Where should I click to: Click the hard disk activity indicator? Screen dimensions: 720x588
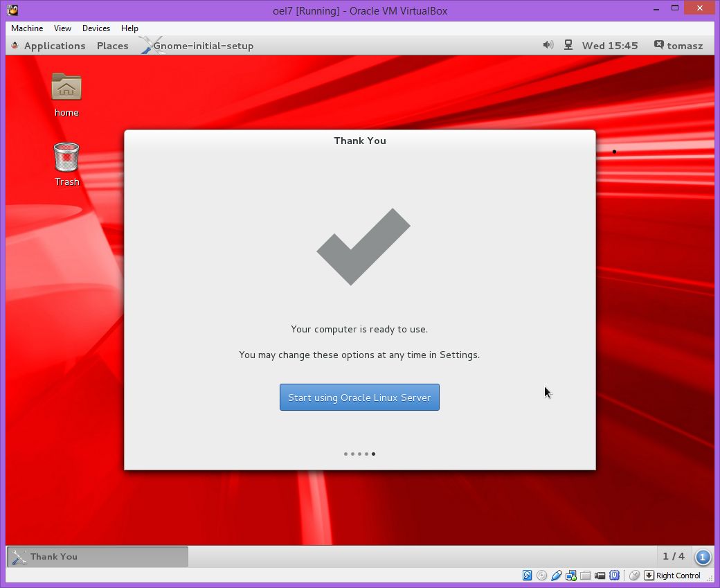pos(527,575)
